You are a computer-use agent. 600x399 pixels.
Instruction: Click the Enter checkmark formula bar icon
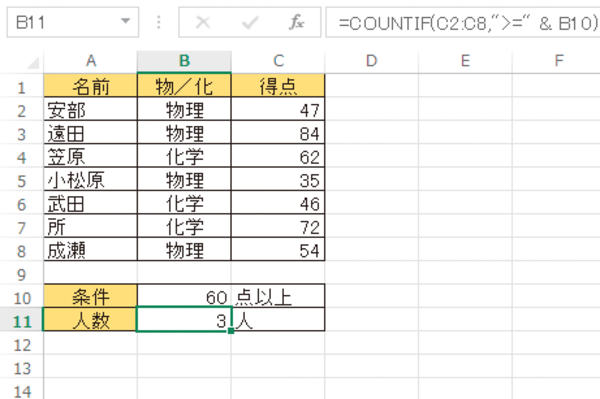(x=250, y=23)
